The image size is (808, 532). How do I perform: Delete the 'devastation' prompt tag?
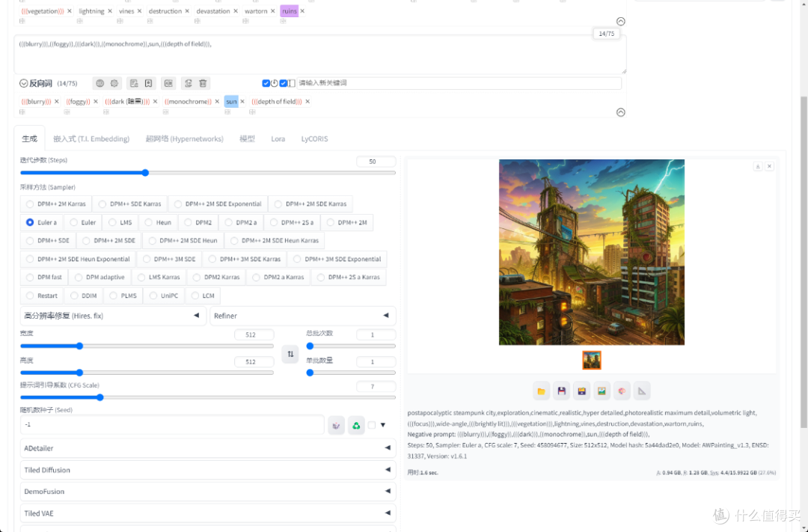point(236,10)
